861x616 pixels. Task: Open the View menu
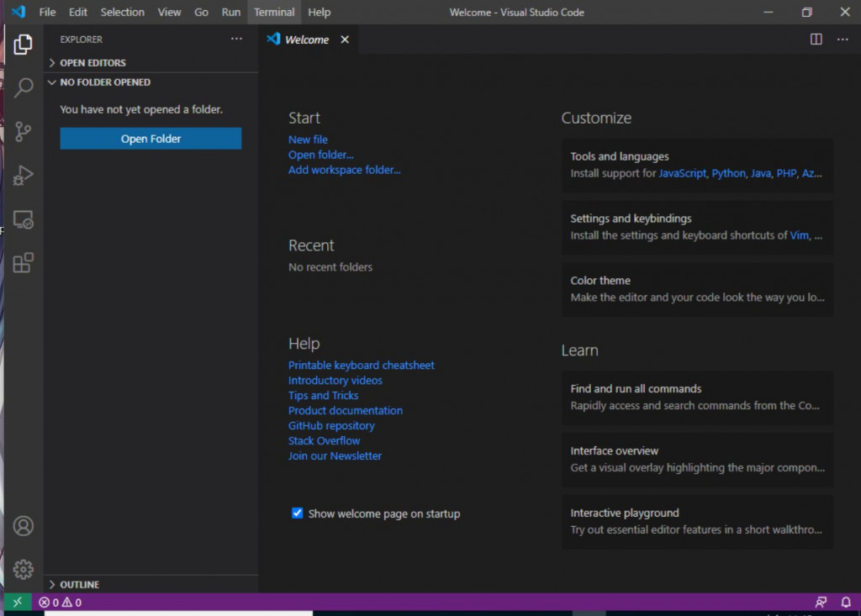[169, 12]
